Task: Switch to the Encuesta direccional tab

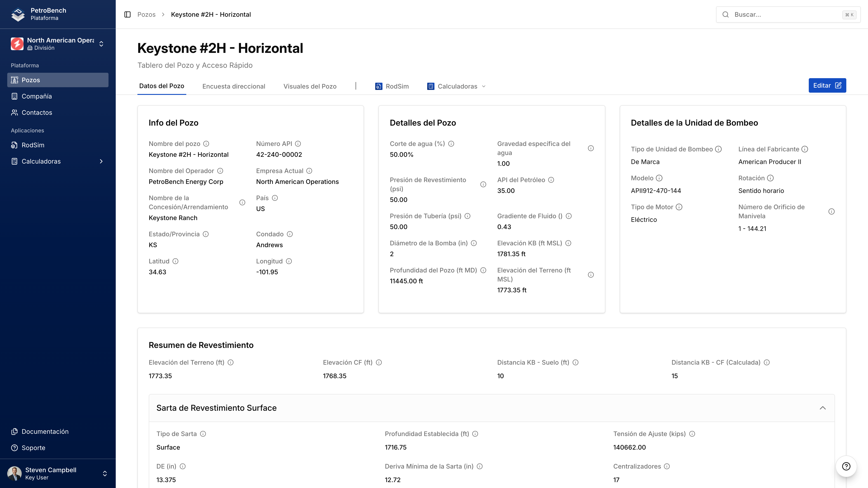Action: [x=234, y=87]
